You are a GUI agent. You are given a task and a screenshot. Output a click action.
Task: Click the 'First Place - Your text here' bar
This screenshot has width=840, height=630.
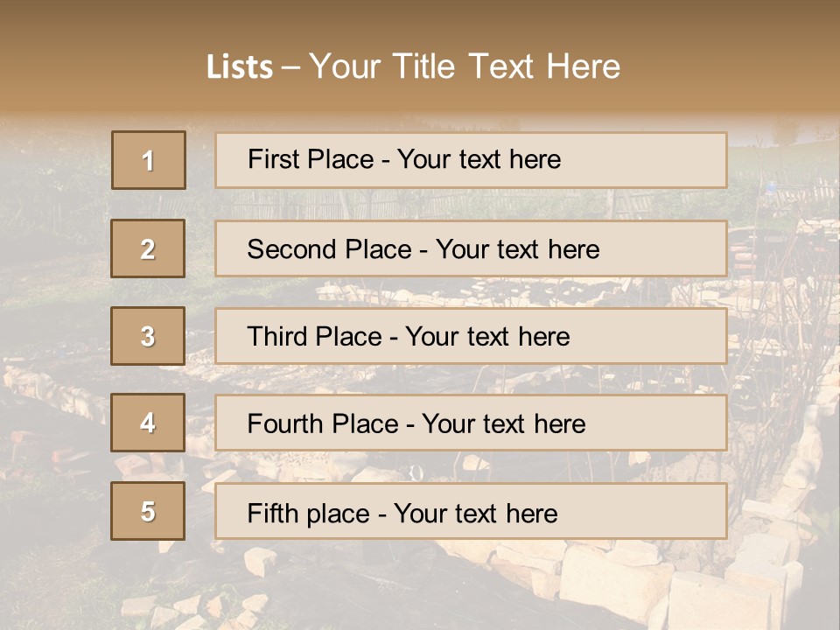[471, 160]
